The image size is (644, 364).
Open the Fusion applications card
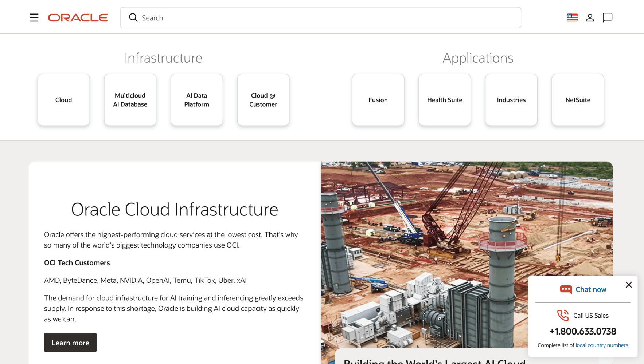pyautogui.click(x=378, y=100)
